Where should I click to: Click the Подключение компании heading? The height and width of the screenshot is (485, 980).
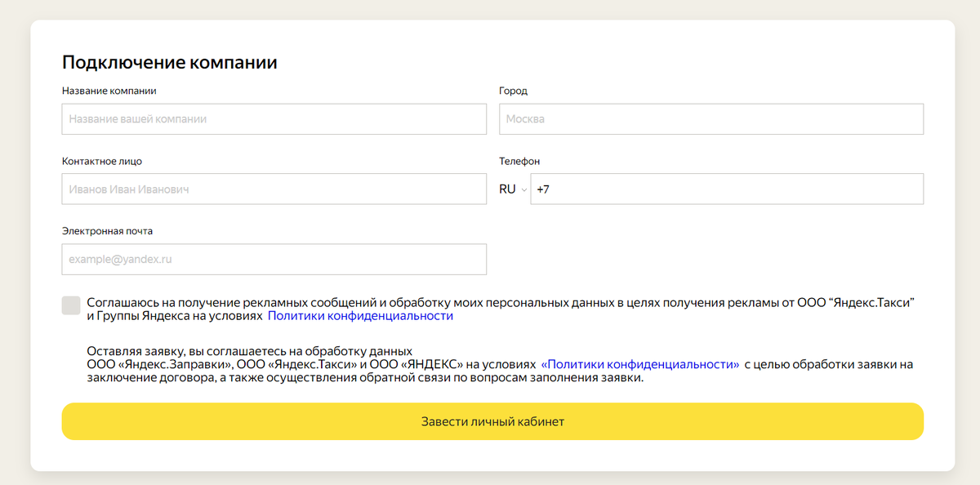point(170,62)
